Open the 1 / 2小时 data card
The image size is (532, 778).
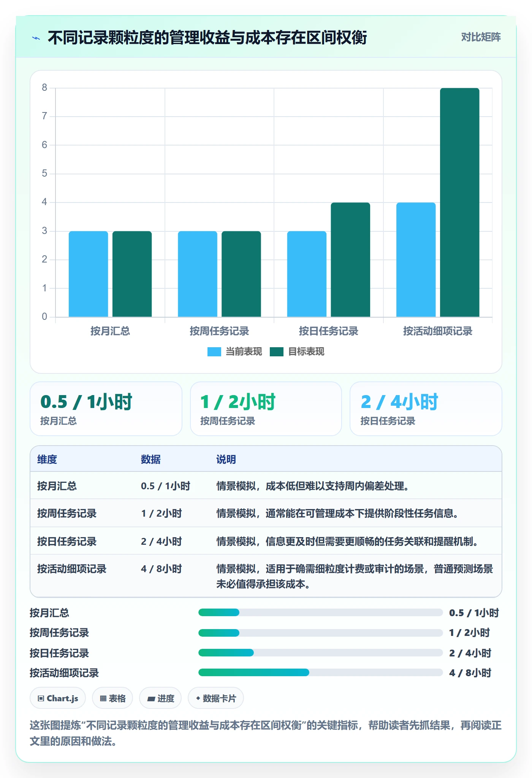(x=266, y=409)
